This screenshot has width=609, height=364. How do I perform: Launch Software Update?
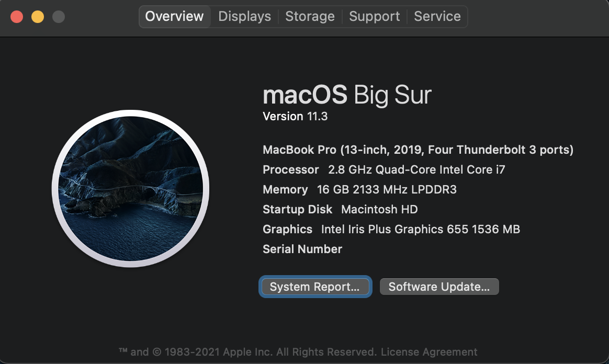click(x=439, y=287)
